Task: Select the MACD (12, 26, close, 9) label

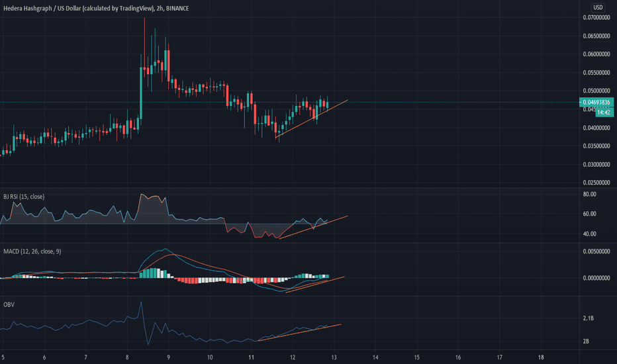Action: pyautogui.click(x=32, y=251)
